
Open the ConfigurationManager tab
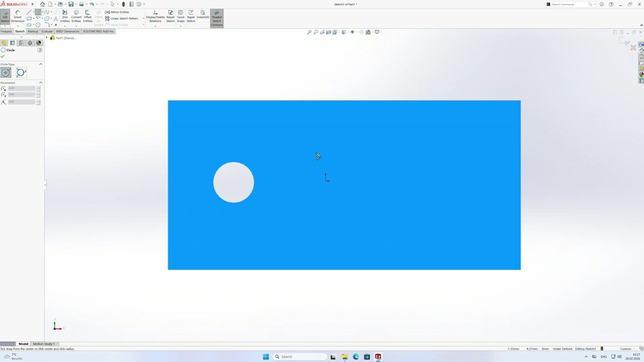pyautogui.click(x=21, y=43)
